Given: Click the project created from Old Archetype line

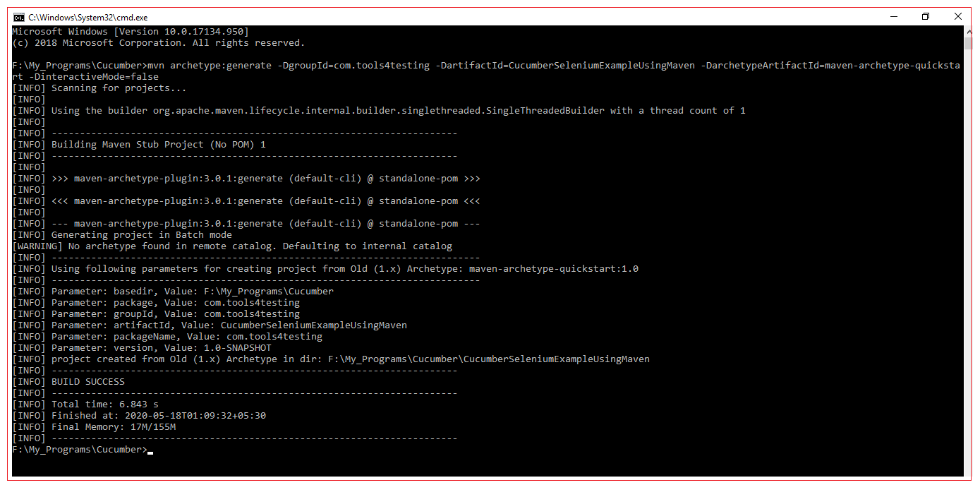Looking at the screenshot, I should click(x=331, y=359).
